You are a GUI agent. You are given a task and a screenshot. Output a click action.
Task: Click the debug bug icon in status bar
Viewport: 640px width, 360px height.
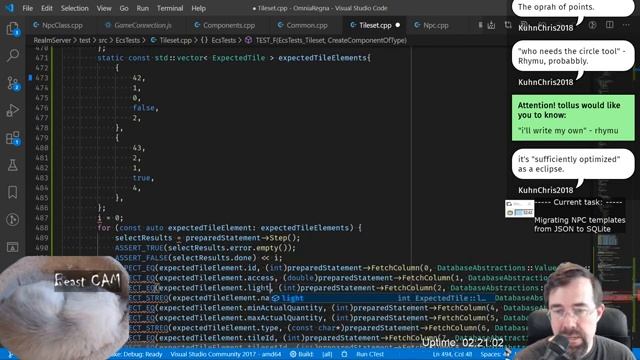[344, 354]
